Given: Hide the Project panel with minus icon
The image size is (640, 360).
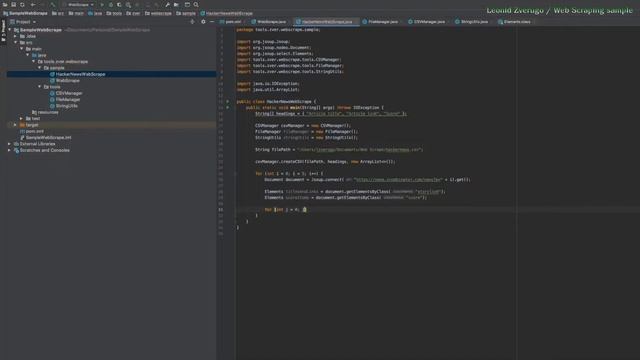Looking at the screenshot, I should [212, 22].
